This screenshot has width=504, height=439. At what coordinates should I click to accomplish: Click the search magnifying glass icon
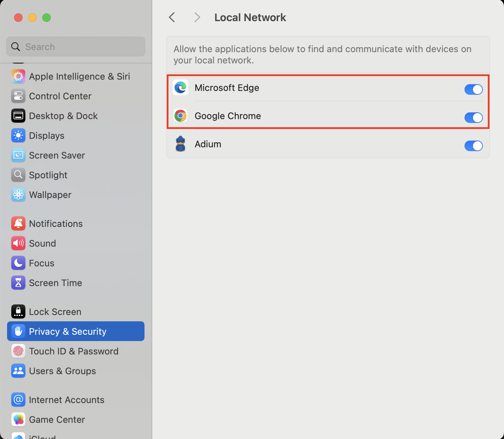pos(16,47)
